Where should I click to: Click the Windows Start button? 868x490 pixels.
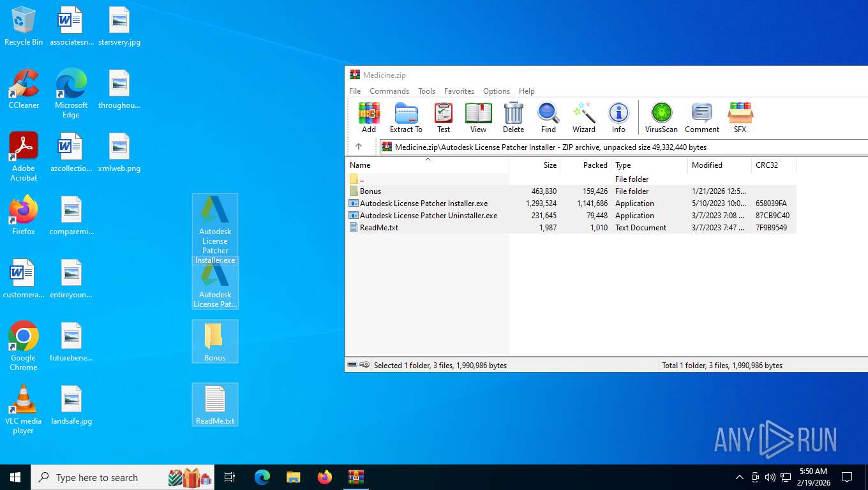[x=15, y=477]
